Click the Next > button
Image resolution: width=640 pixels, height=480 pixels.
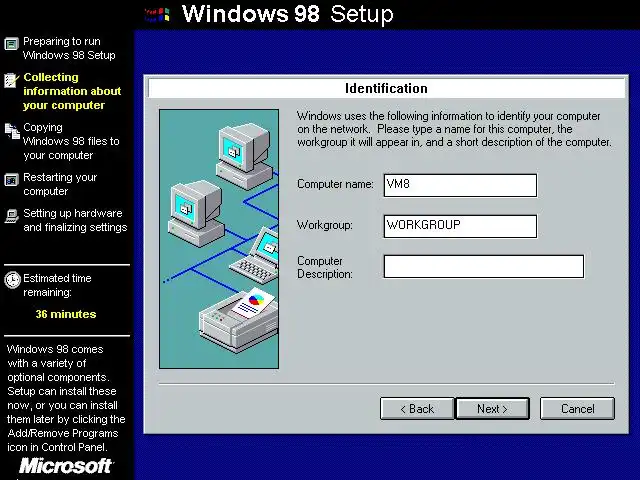pyautogui.click(x=492, y=409)
